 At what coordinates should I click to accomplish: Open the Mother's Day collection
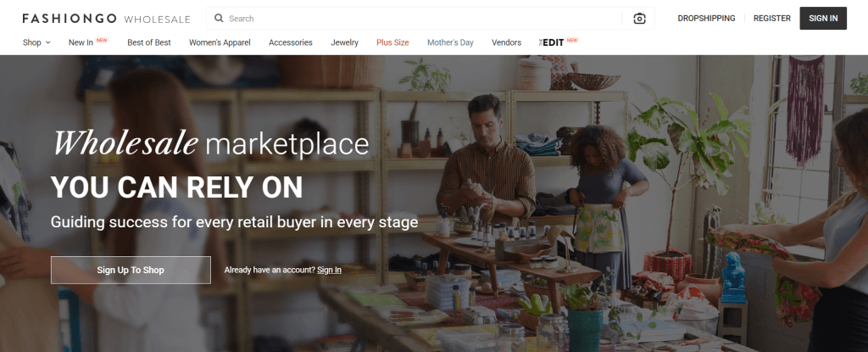pos(450,42)
